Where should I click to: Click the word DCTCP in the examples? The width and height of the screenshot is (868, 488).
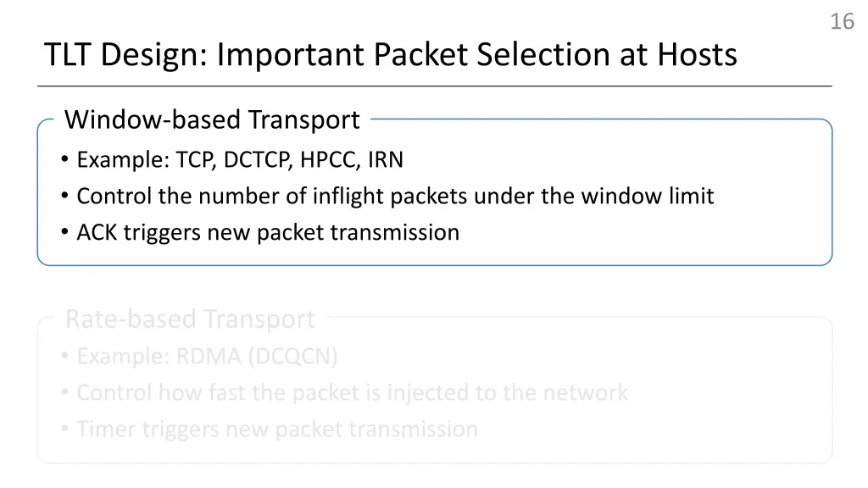click(256, 160)
